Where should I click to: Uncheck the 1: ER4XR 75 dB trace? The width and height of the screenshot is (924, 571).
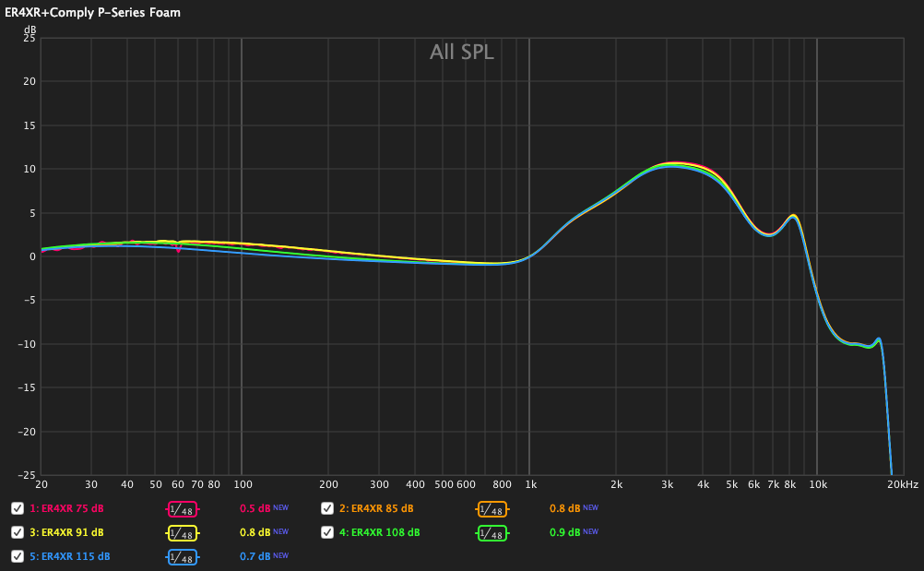(x=18, y=508)
